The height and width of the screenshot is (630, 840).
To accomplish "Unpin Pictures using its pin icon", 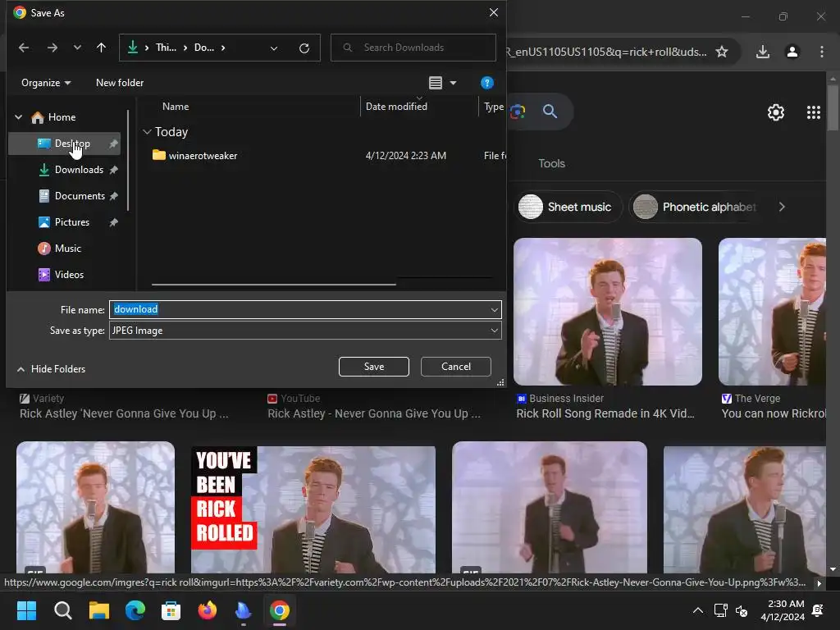I will [x=113, y=222].
